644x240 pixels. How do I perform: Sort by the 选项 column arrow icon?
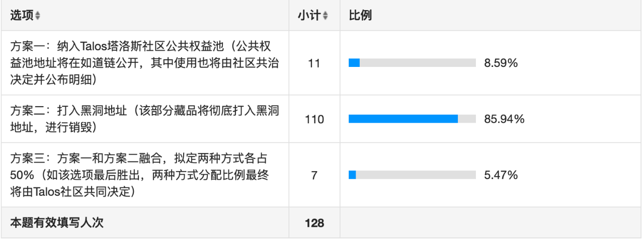38,16
